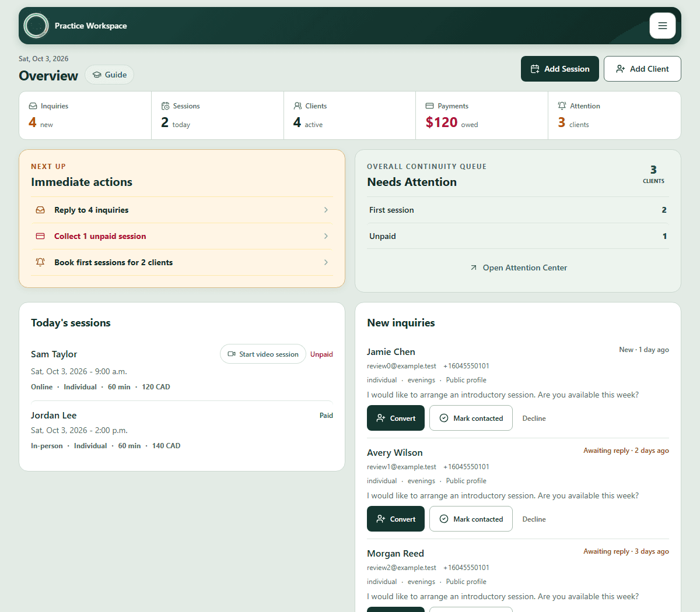
Task: Open Sam Taylor session entry
Action: 182,370
